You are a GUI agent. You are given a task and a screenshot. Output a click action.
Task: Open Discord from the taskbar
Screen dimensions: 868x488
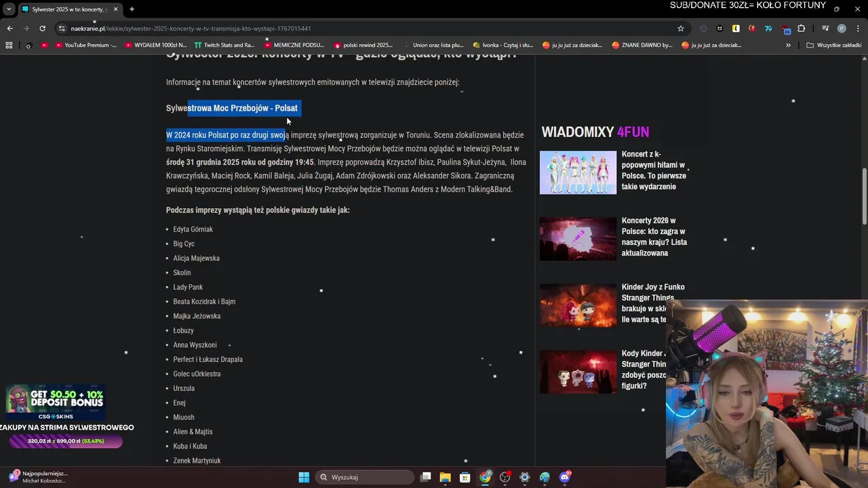565,477
